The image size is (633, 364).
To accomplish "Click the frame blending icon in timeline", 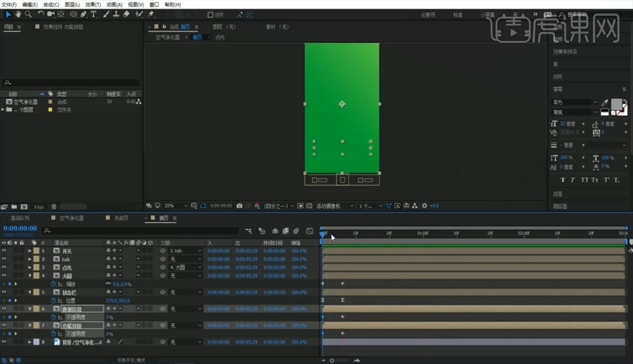I will (x=286, y=231).
